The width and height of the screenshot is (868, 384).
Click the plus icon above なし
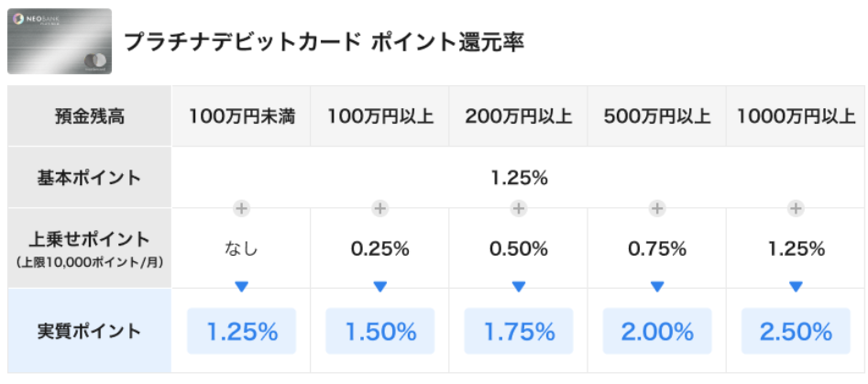point(241,209)
